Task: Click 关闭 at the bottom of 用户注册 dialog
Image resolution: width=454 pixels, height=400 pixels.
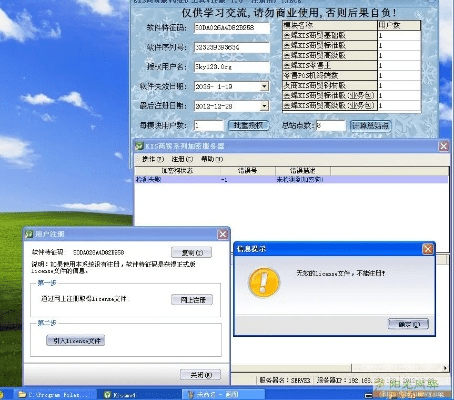Action: [x=200, y=375]
